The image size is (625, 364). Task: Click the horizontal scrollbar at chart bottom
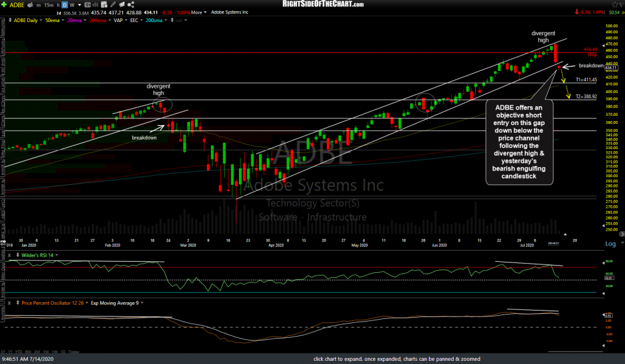click(575, 352)
